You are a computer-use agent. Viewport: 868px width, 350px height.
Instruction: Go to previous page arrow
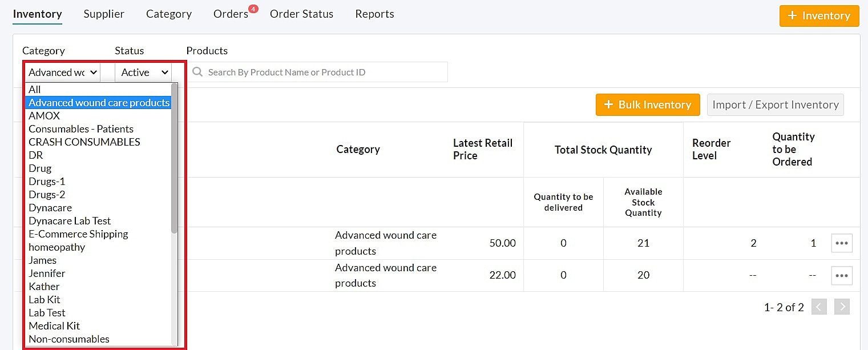(819, 307)
